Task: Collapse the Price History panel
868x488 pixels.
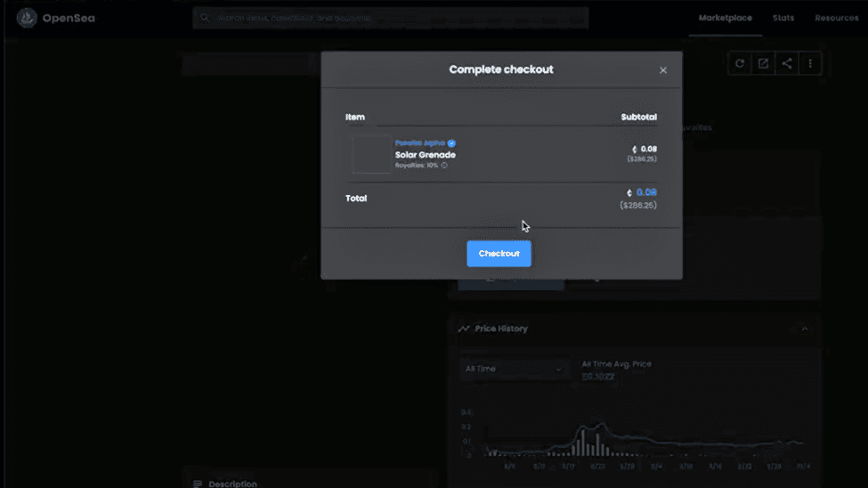Action: pos(805,329)
